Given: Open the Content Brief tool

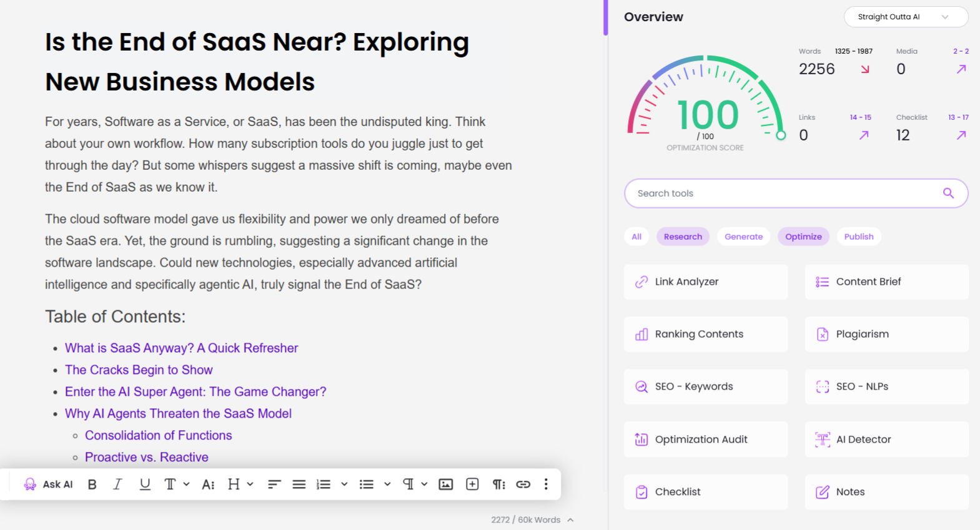Looking at the screenshot, I should click(887, 282).
